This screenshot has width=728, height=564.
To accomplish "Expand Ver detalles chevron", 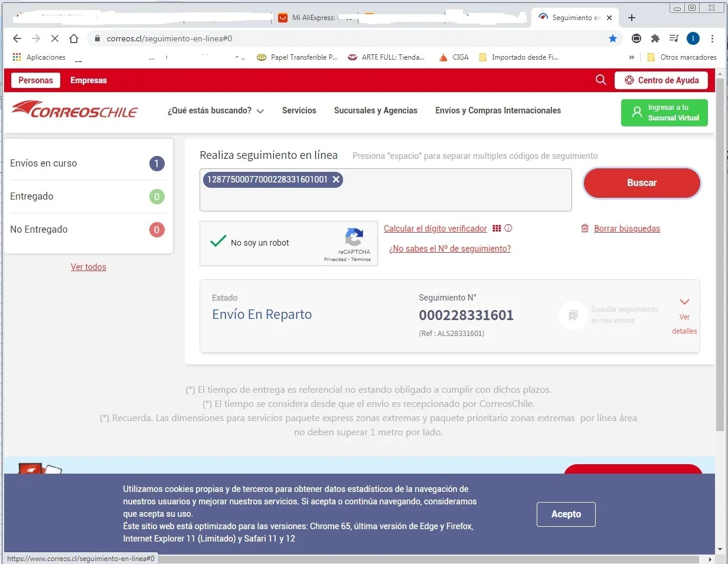I will pos(684,302).
